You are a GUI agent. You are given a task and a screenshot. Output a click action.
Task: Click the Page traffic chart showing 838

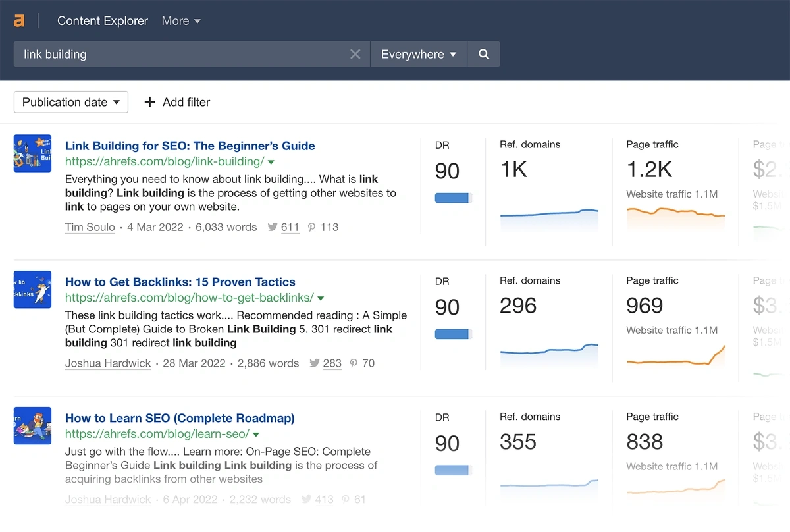click(x=675, y=489)
